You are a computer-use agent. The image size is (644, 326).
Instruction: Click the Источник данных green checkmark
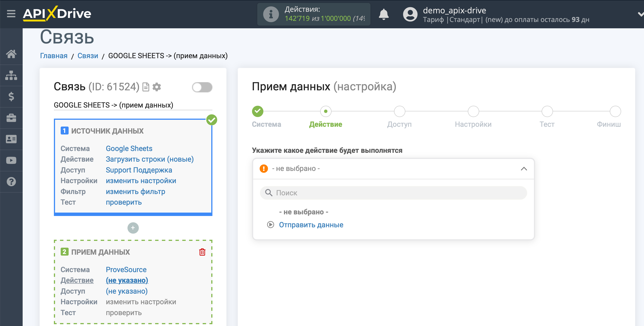(x=211, y=120)
